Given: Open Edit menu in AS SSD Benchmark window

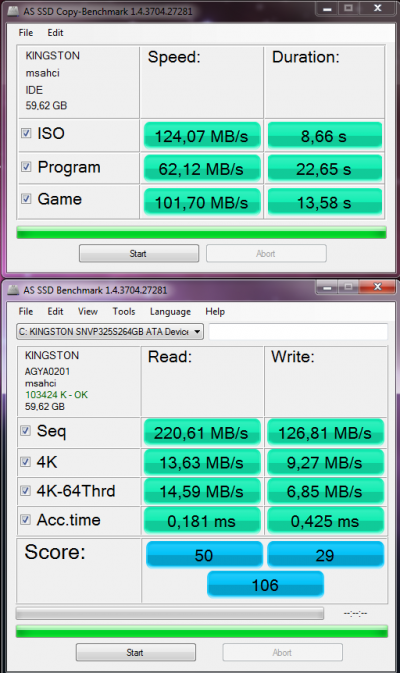Looking at the screenshot, I should [55, 312].
